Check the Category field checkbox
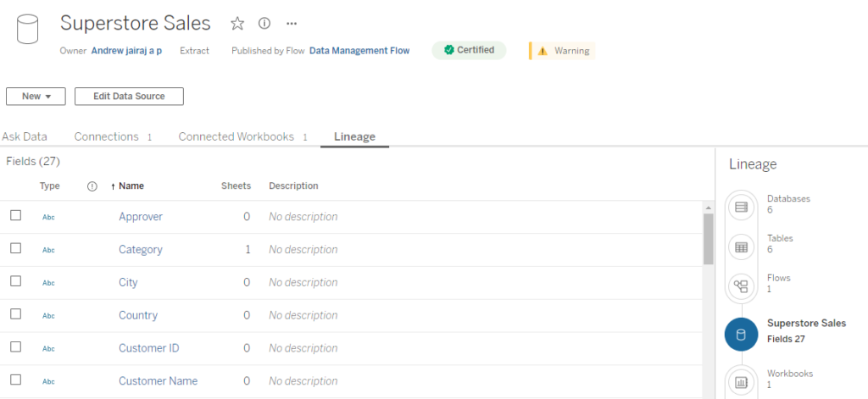The height and width of the screenshot is (399, 868). click(x=15, y=248)
